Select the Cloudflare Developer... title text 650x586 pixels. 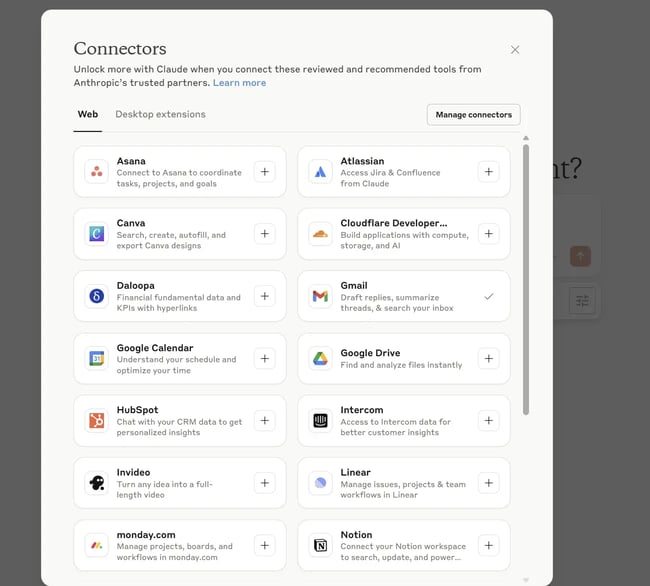click(x=394, y=223)
